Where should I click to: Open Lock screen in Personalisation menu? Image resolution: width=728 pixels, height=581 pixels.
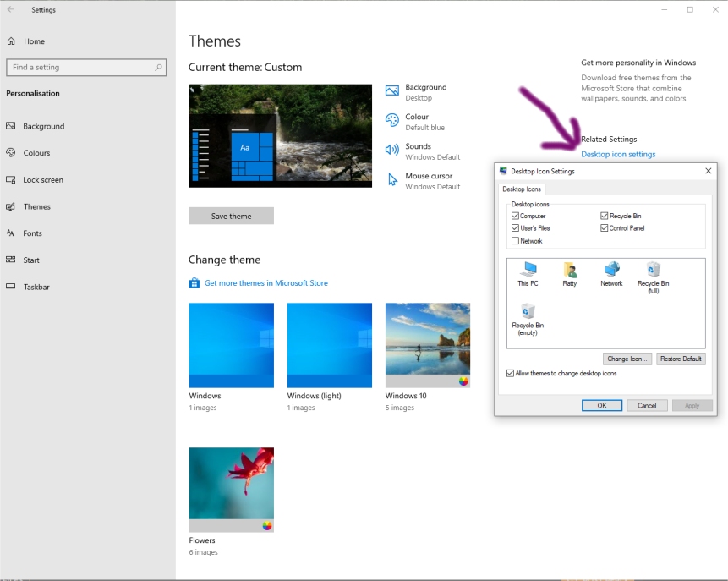[x=43, y=180]
